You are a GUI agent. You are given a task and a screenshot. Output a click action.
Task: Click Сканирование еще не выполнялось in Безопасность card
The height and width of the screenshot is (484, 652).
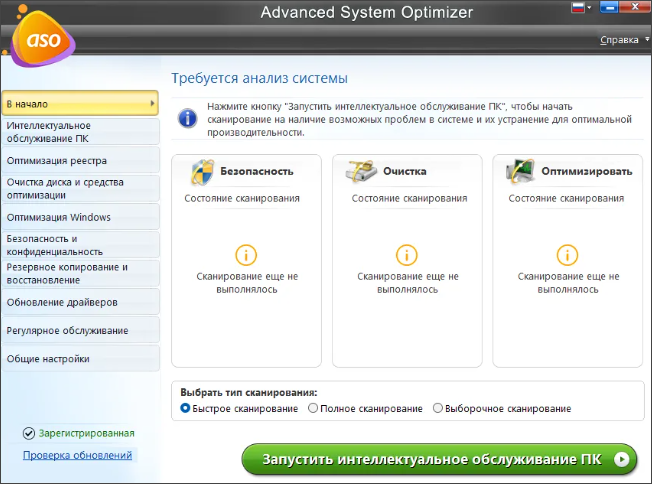[x=247, y=283]
